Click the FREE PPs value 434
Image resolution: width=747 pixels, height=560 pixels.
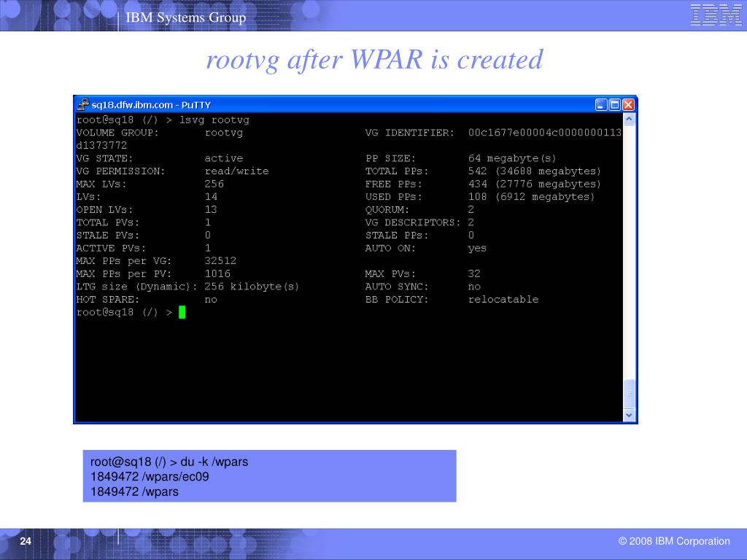pos(477,184)
